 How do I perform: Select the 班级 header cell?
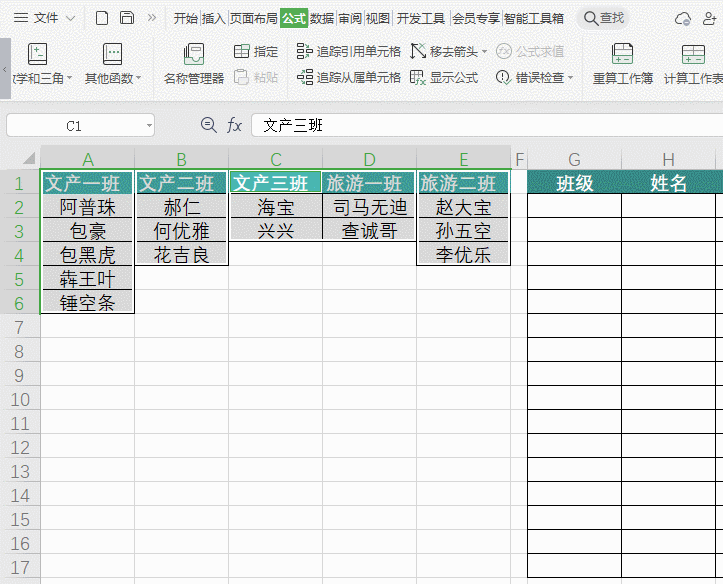tap(575, 183)
